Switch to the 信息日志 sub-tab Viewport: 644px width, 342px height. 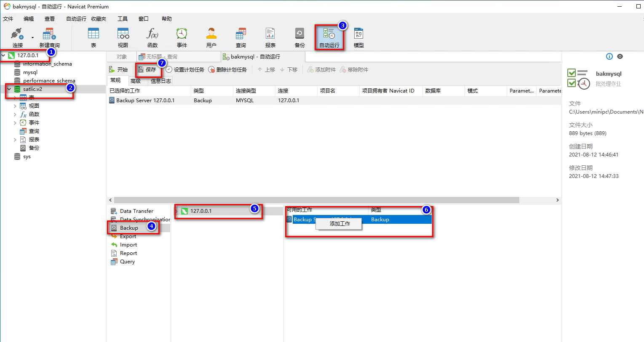(x=161, y=81)
